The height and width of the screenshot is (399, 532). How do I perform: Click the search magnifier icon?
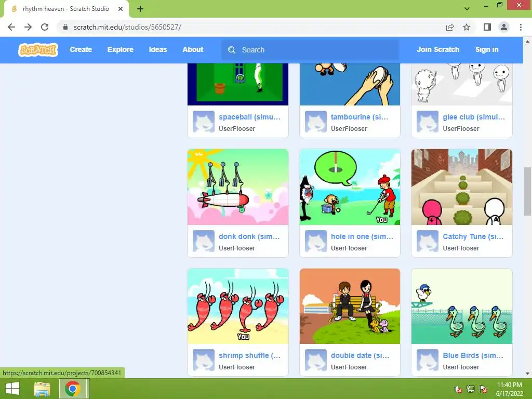[x=232, y=50]
